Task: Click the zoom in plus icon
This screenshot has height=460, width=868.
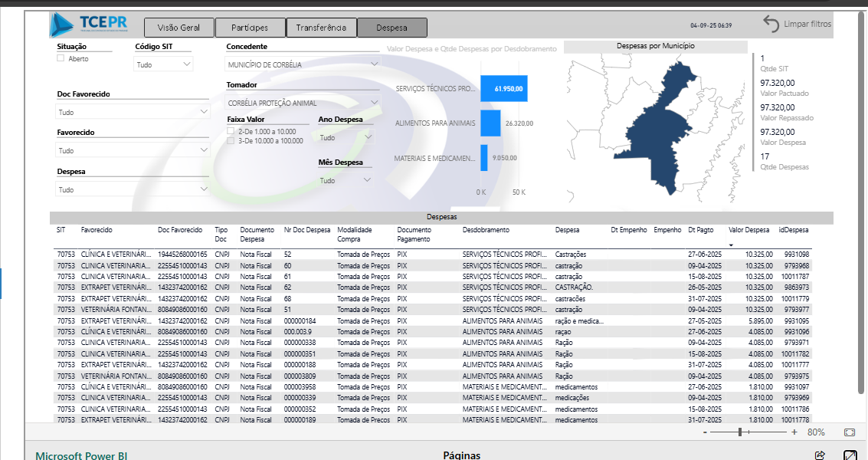Action: click(794, 432)
